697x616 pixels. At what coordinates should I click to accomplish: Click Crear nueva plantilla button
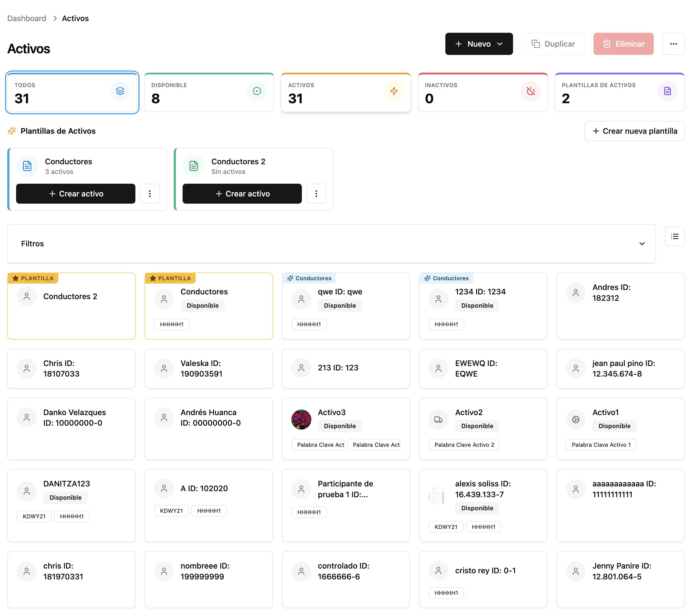[634, 131]
